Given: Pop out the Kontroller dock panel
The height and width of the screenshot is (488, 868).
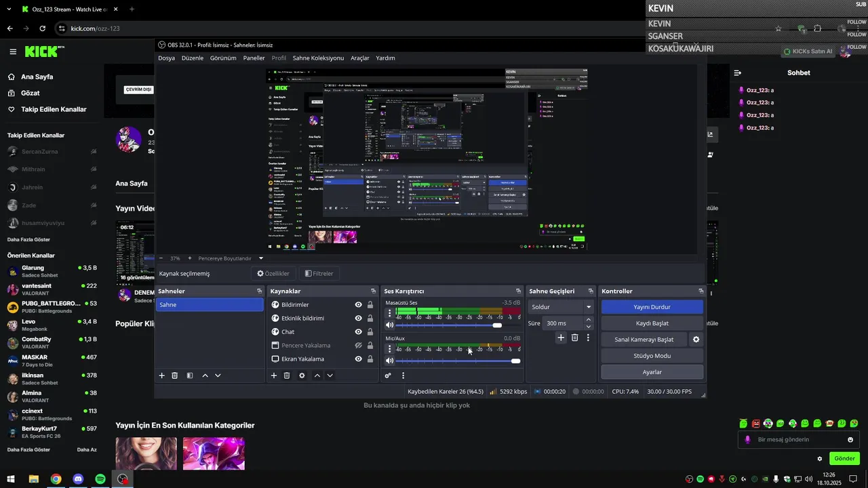Looking at the screenshot, I should (x=701, y=291).
